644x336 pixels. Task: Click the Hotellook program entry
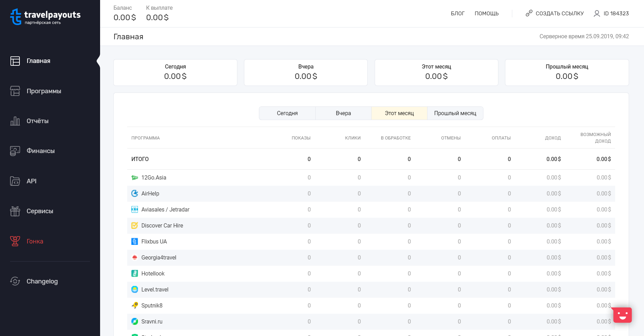tap(153, 274)
